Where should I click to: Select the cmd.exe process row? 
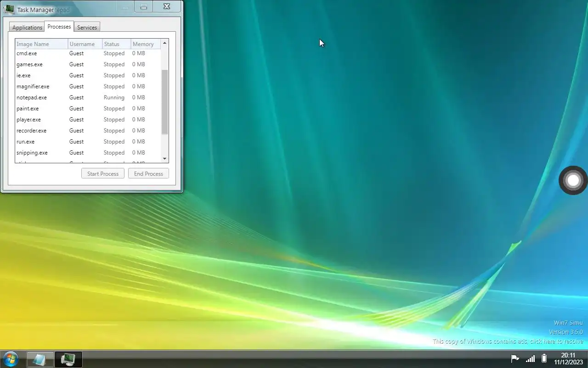(88, 53)
